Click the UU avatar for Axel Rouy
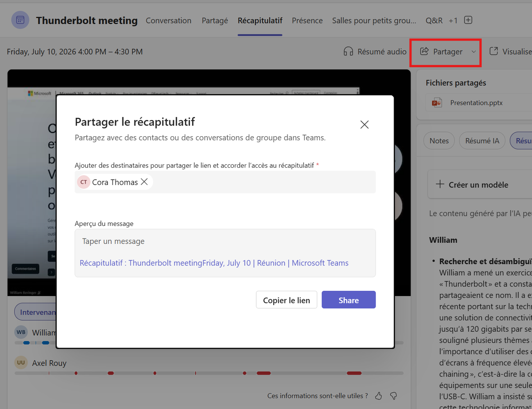Screen dimensions: 532x409 coord(21,362)
